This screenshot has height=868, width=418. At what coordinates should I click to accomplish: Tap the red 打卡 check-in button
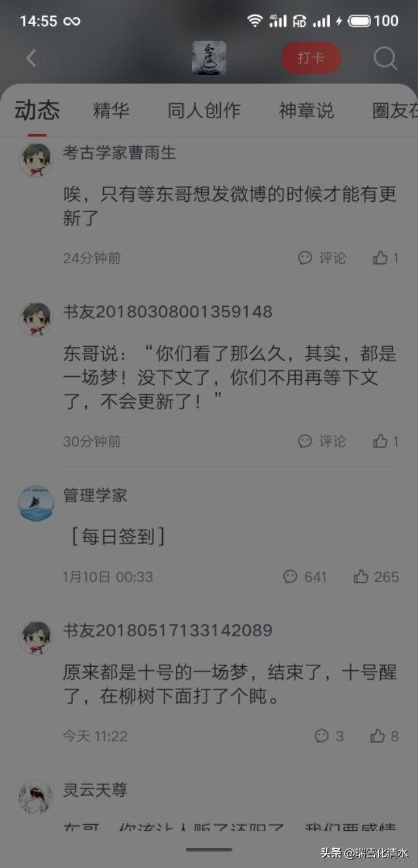click(x=311, y=58)
